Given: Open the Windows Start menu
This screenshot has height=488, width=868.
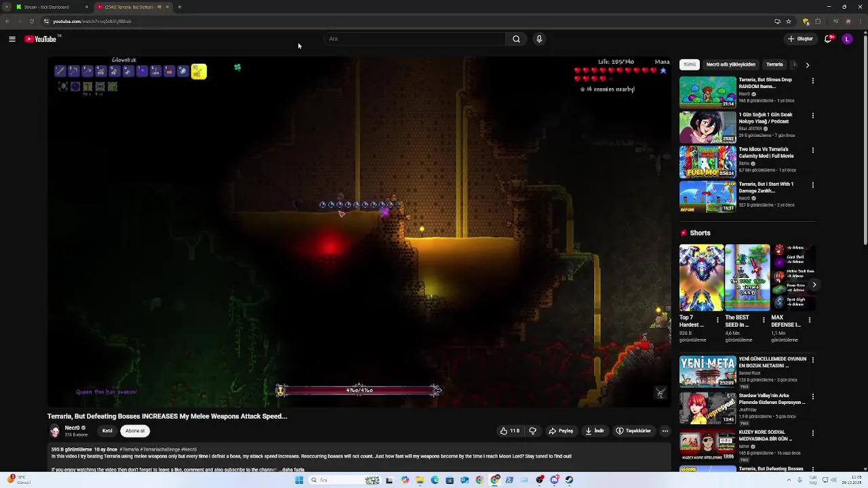Looking at the screenshot, I should pyautogui.click(x=299, y=480).
